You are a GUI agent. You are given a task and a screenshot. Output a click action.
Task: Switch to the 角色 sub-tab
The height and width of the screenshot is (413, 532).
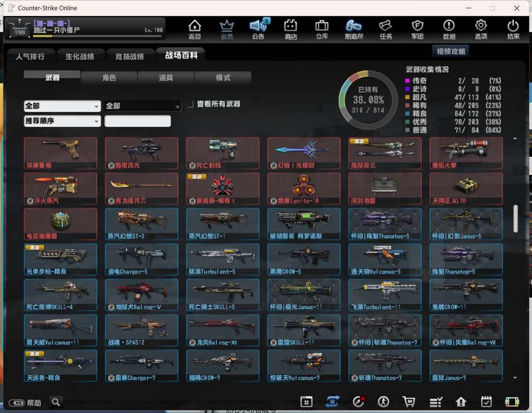coord(109,78)
